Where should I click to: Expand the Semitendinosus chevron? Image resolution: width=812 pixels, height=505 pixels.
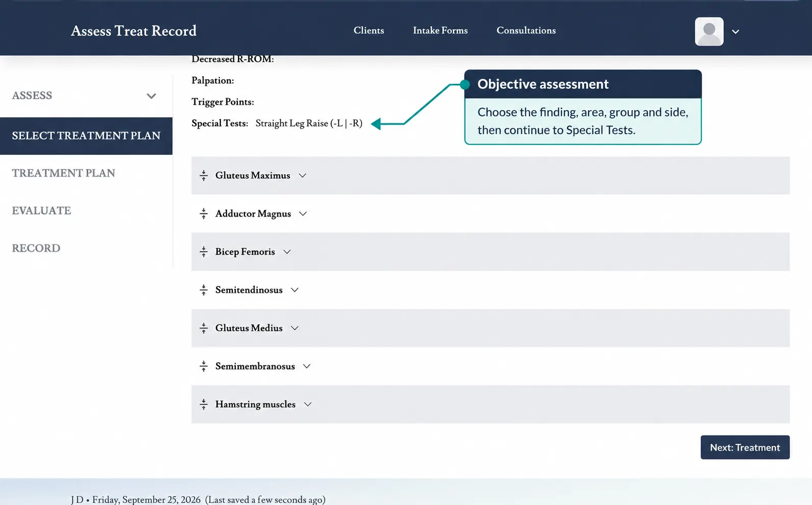click(294, 290)
